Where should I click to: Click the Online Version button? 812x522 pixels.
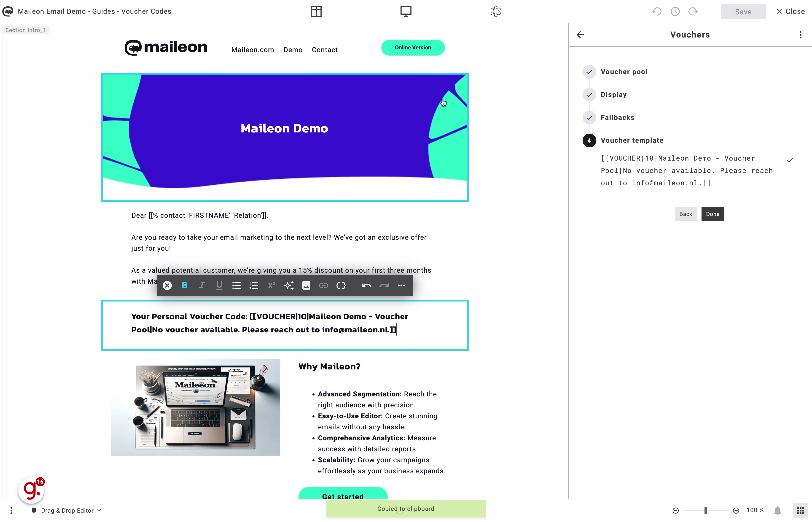point(413,48)
